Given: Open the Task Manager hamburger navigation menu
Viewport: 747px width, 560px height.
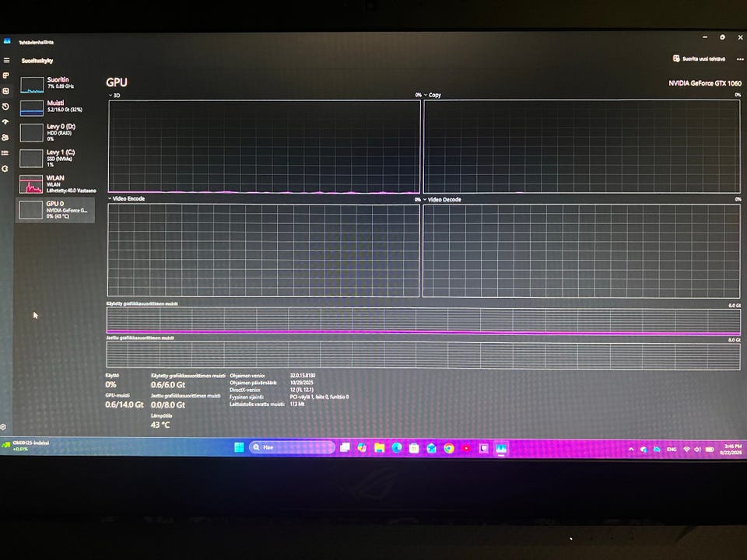Looking at the screenshot, I should tap(7, 61).
